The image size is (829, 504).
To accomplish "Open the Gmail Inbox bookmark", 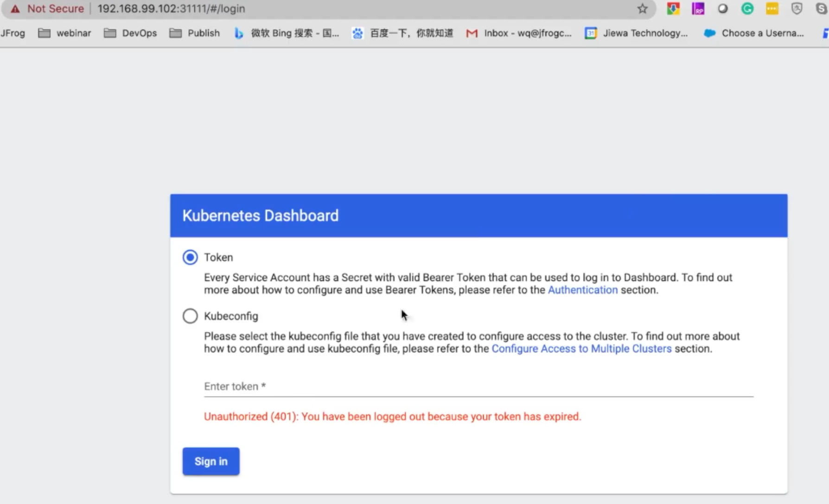I will point(519,33).
